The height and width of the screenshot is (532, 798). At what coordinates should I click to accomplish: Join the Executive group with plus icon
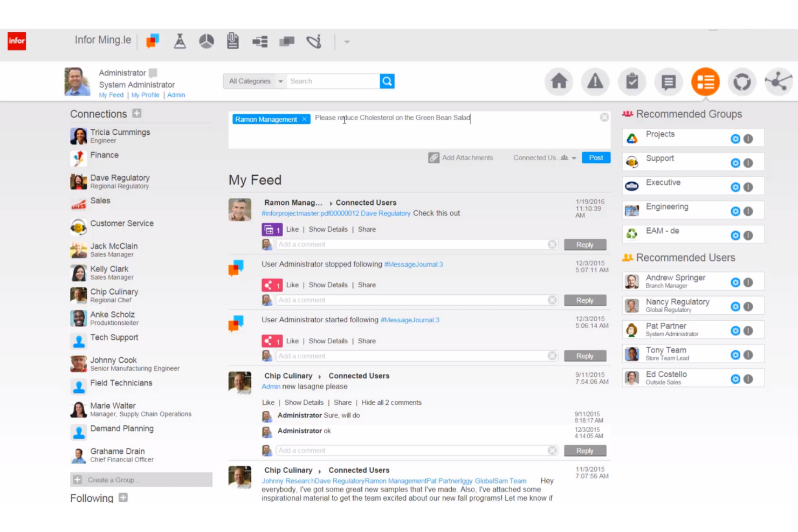coord(735,188)
